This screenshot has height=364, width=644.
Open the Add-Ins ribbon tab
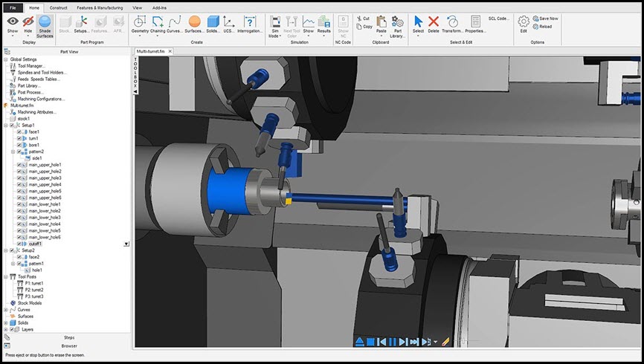tap(159, 7)
